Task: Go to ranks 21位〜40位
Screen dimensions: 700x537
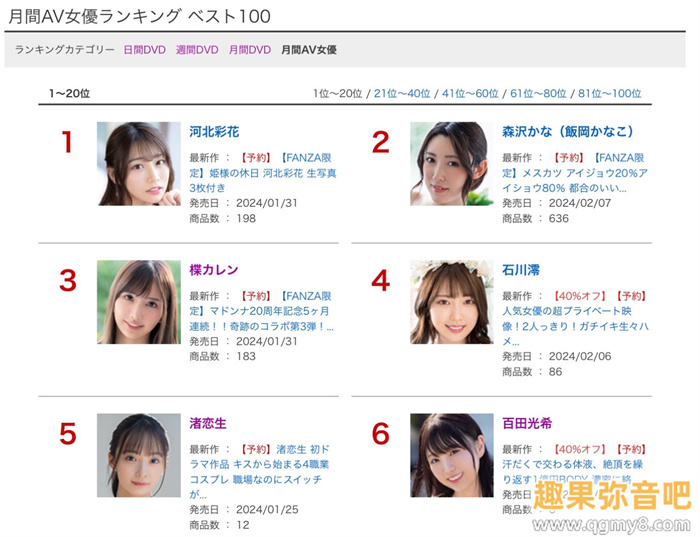Action: tap(402, 93)
